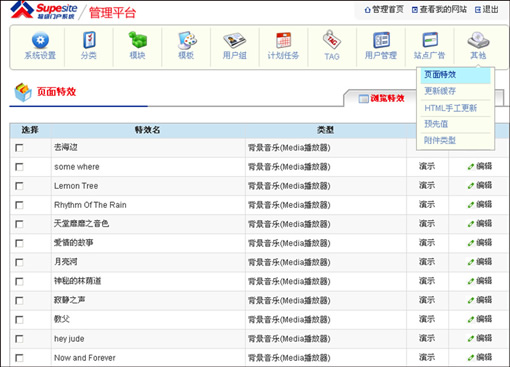Click edit pencil icon for Lemon Tree
Image resolution: width=510 pixels, height=367 pixels.
click(x=471, y=186)
